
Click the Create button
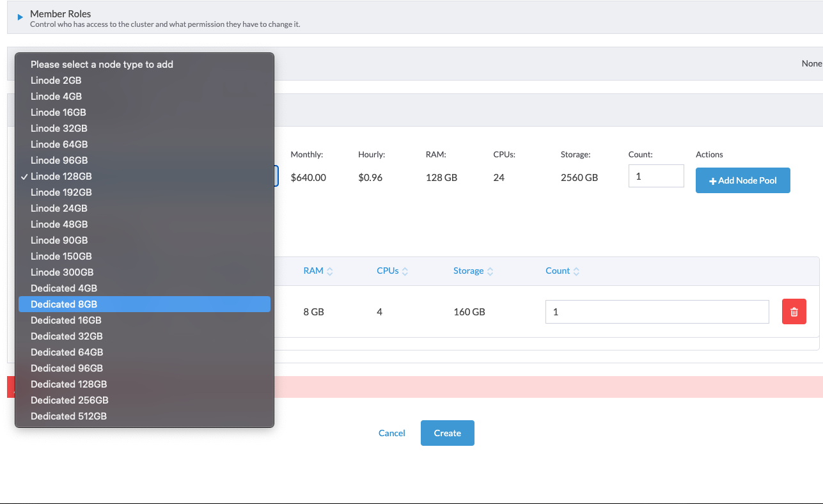[x=448, y=433]
